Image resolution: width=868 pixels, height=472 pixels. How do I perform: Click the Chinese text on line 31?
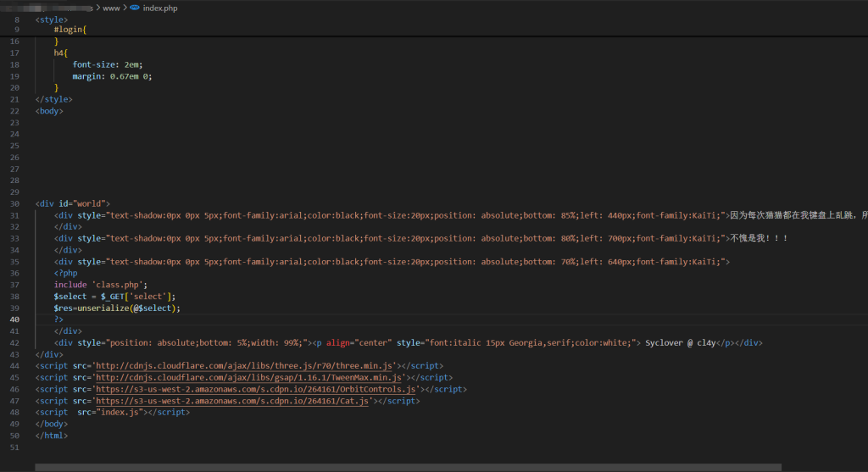[798, 215]
